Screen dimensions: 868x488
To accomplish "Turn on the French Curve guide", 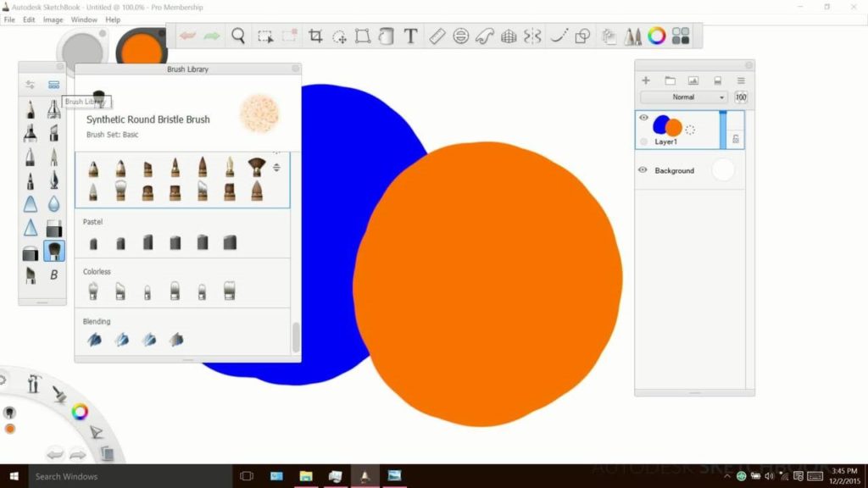I will [x=484, y=36].
